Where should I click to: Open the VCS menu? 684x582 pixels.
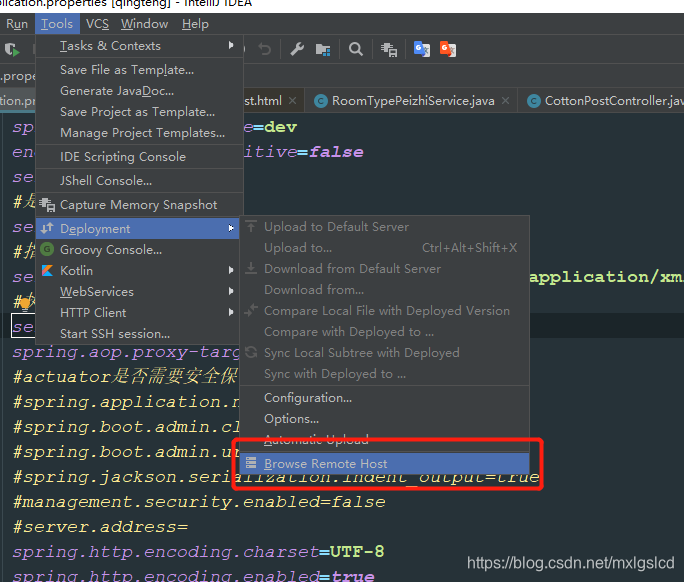point(97,24)
